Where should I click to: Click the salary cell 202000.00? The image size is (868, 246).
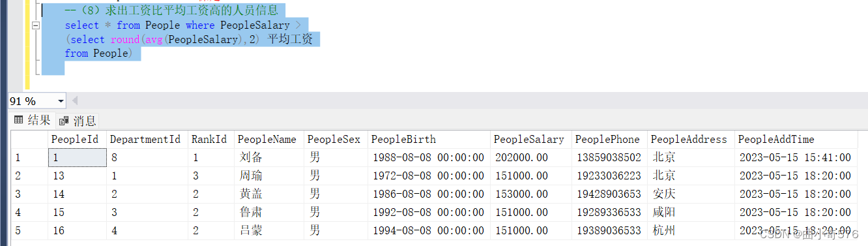530,157
